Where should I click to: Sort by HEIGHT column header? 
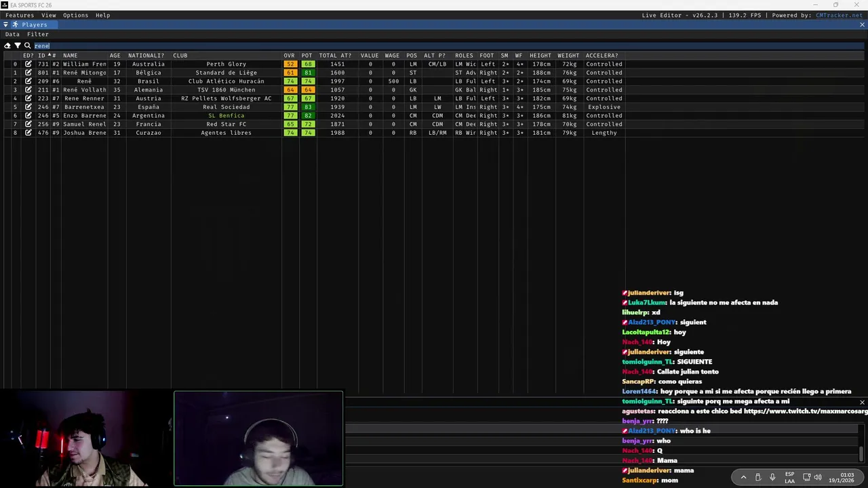click(540, 56)
